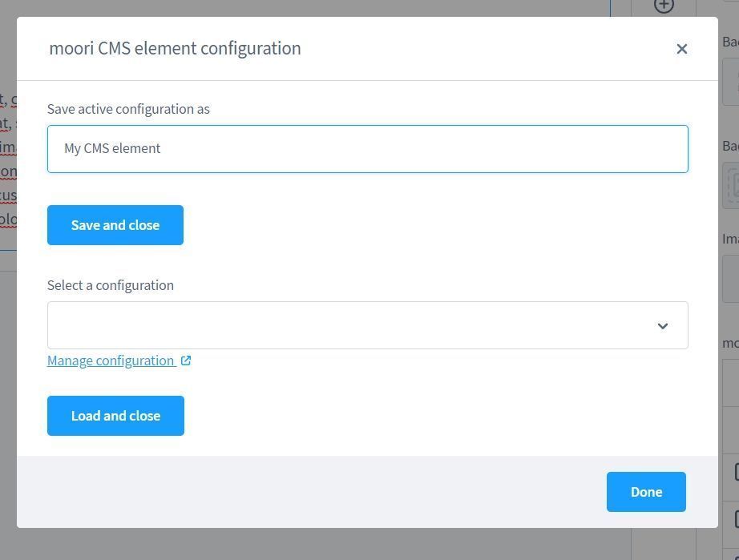This screenshot has width=739, height=560.
Task: Click the 'Save active configuration as' label
Action: tap(128, 109)
